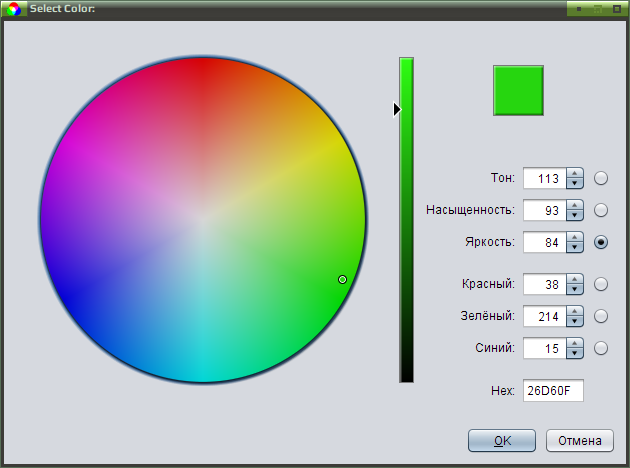
Task: Decrease the Тон value with down arrow
Action: coord(575,183)
